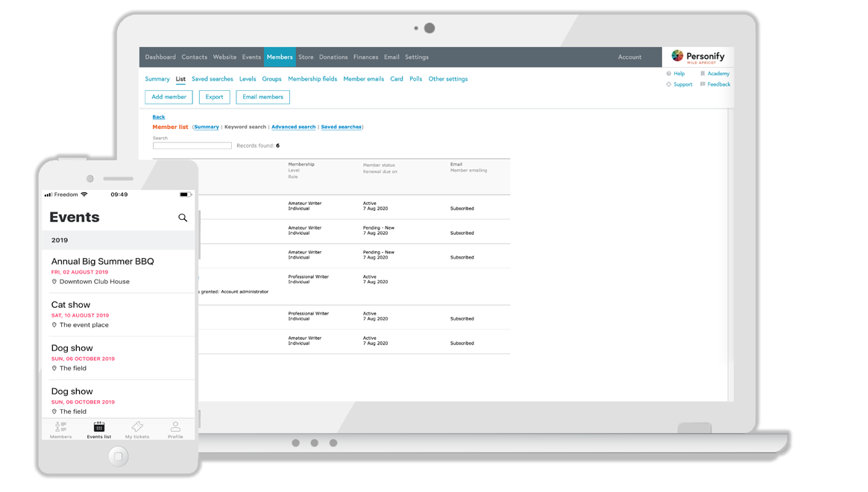Click the Feedback speech icon
This screenshot has height=492, width=868.
702,85
